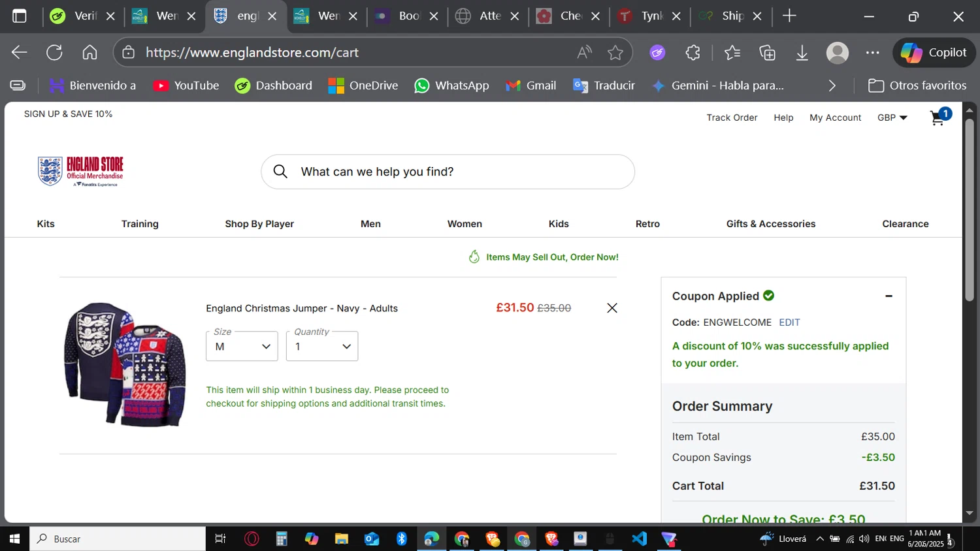Close the Atte browser tab

(x=514, y=16)
